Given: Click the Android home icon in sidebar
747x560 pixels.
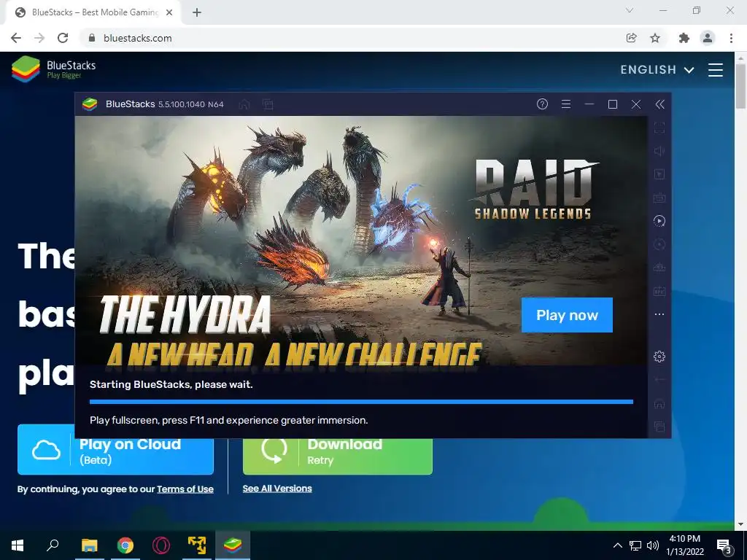Looking at the screenshot, I should [659, 403].
